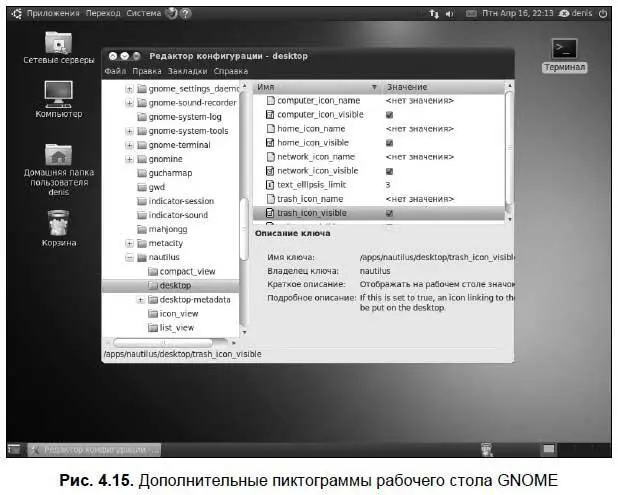
Task: Open the network connection indicator
Action: point(434,14)
